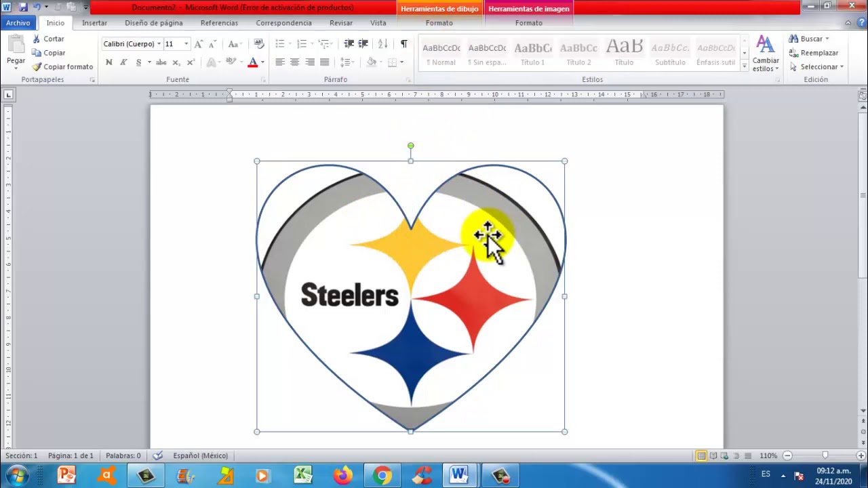The width and height of the screenshot is (868, 488).
Task: Toggle show paragraph marks (¶)
Action: (403, 44)
